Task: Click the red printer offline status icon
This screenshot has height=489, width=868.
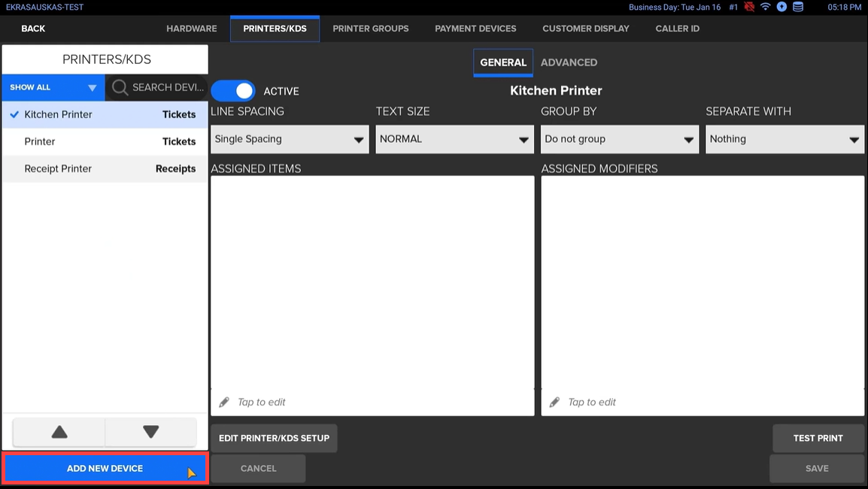Action: (749, 7)
